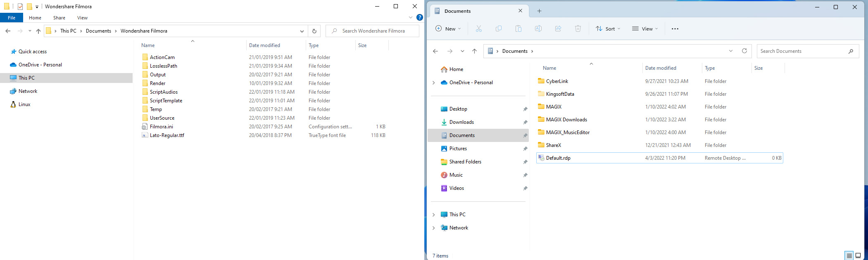
Task: Open the File menu in Filmora window
Action: click(12, 18)
